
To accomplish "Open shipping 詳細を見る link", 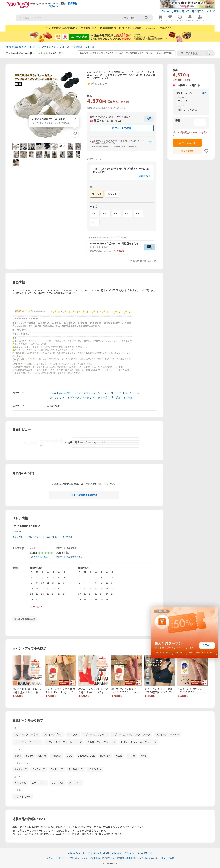I will 145,176.
